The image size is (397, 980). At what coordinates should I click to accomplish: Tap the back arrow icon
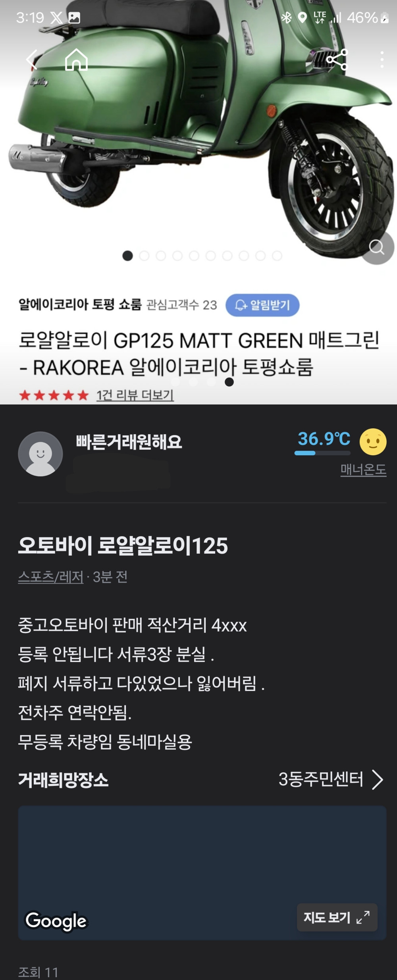coord(32,60)
